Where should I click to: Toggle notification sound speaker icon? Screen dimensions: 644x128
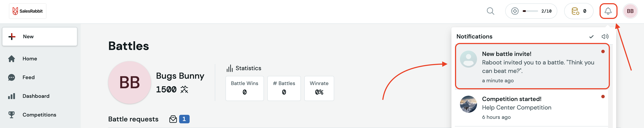pyautogui.click(x=605, y=37)
